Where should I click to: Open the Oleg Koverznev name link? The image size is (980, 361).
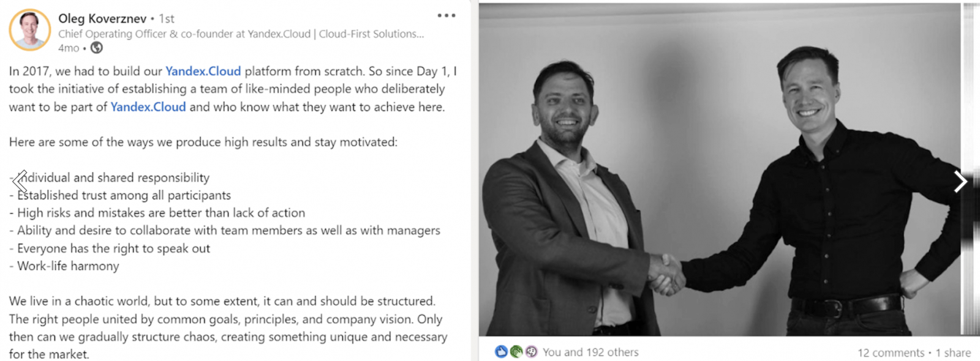(102, 18)
